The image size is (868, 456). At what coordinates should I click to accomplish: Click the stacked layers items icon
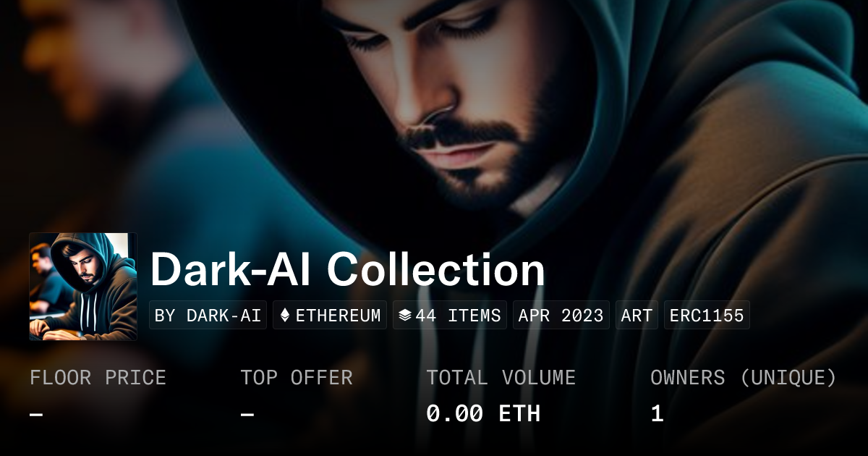(x=405, y=316)
